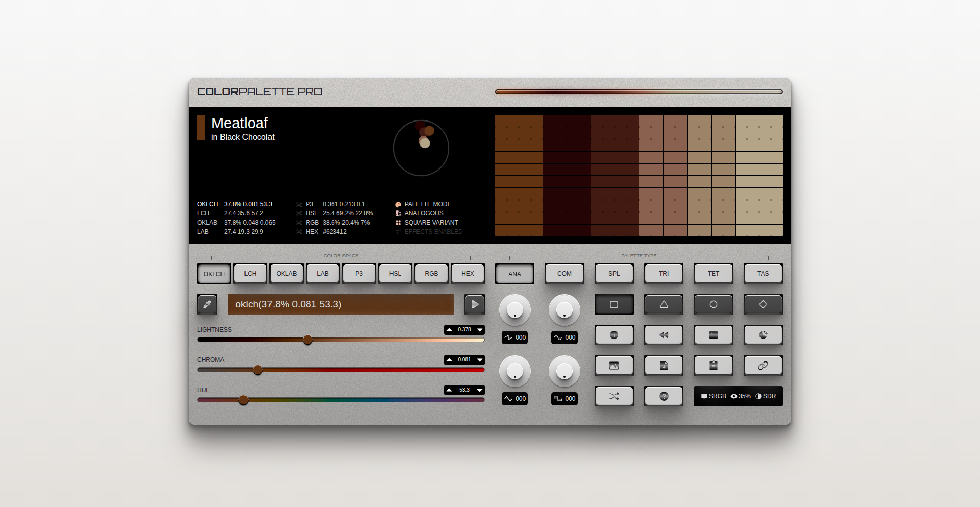Click the Hue slider handle
Viewport: 980px width, 507px height.
pos(243,400)
